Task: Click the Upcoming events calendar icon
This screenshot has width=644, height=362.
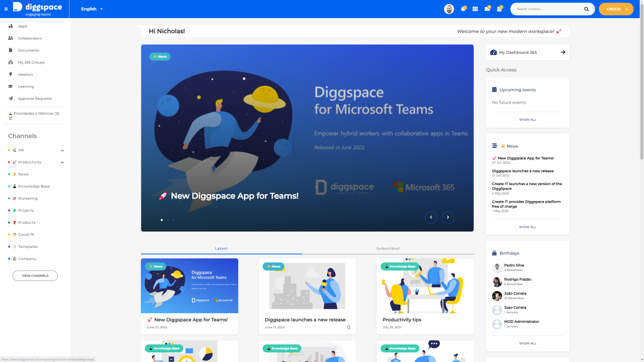Action: click(x=495, y=89)
